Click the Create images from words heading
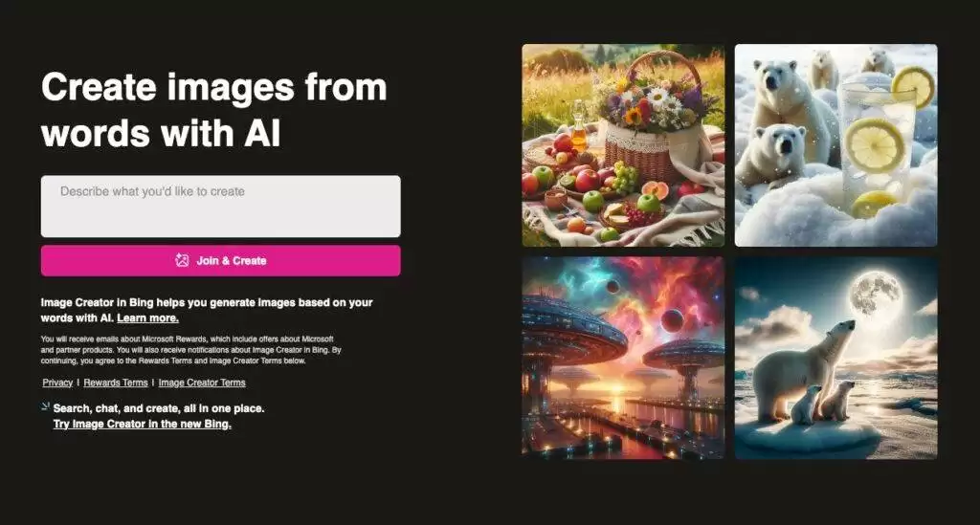 point(213,110)
